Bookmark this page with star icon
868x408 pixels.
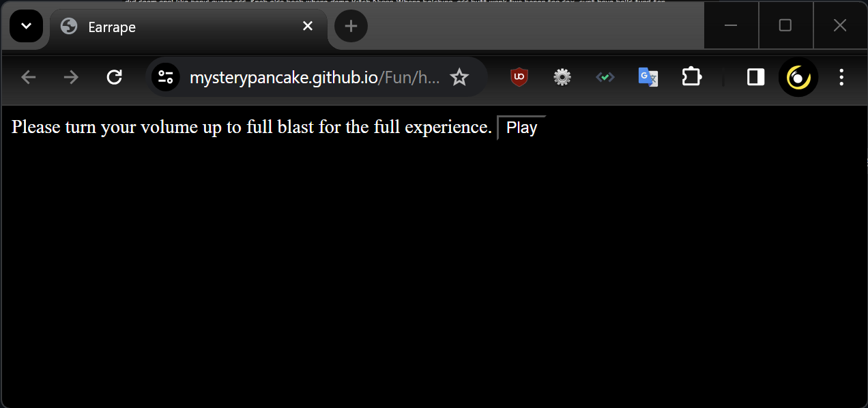(460, 77)
